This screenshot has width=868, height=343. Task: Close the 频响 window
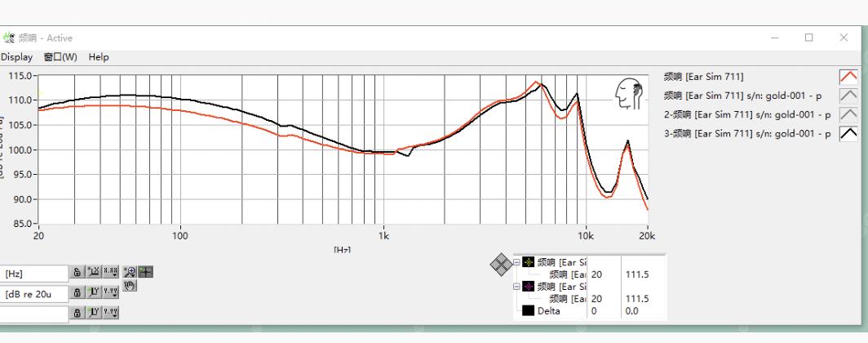[844, 38]
